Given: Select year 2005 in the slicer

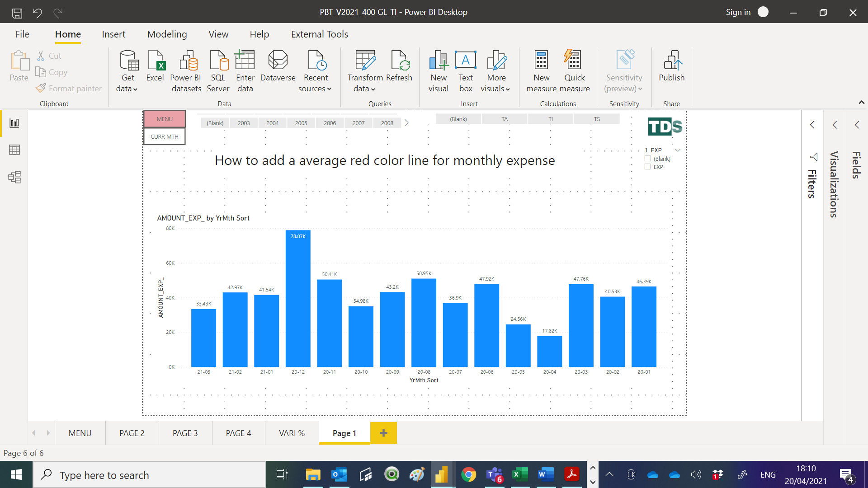Looking at the screenshot, I should (301, 123).
